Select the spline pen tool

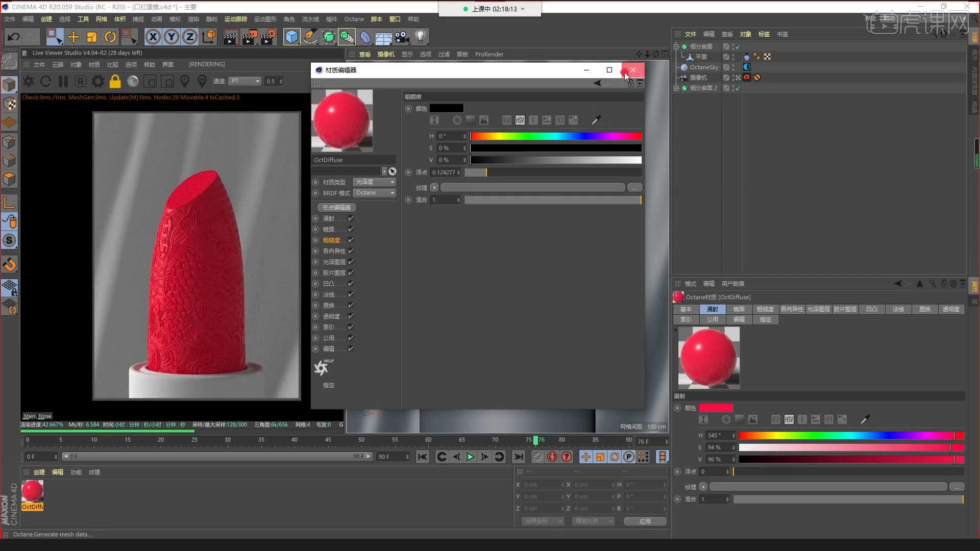tap(310, 37)
